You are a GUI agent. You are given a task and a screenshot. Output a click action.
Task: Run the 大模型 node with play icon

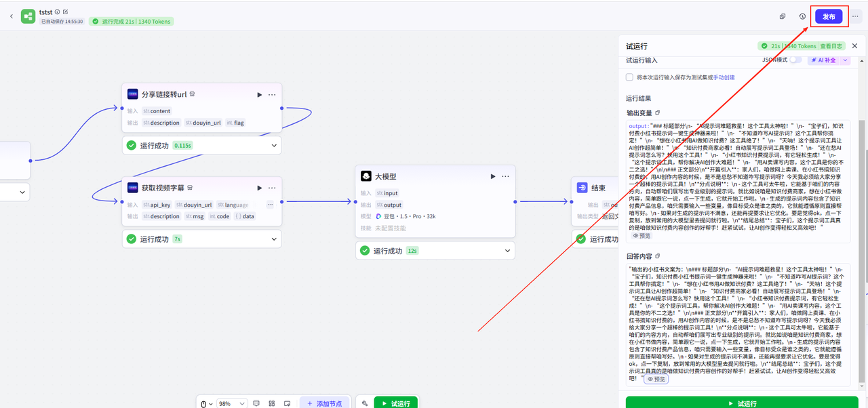pyautogui.click(x=493, y=176)
